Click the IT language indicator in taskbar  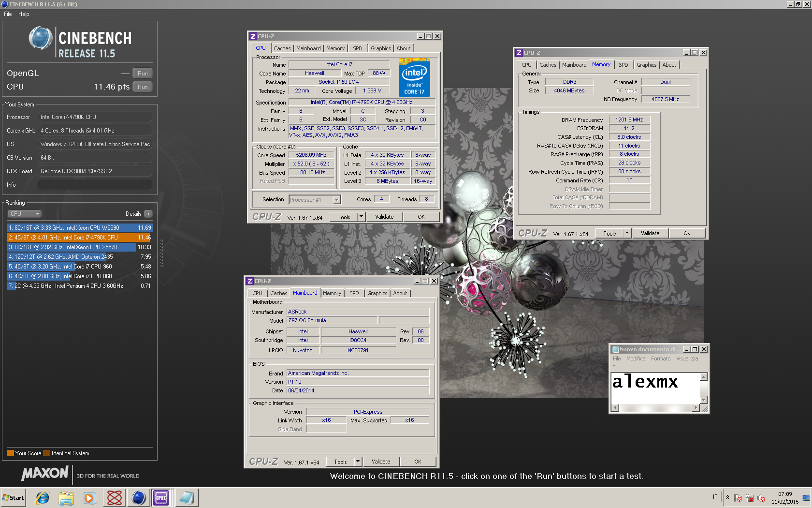tap(715, 497)
